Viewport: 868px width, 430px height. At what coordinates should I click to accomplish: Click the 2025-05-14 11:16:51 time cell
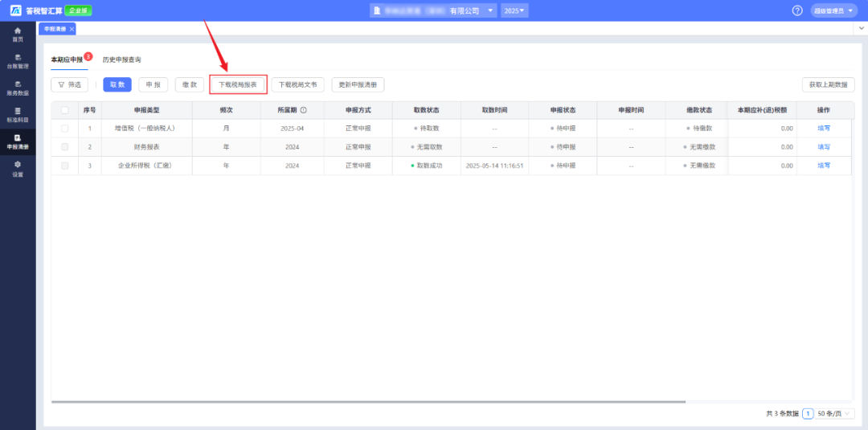(494, 166)
